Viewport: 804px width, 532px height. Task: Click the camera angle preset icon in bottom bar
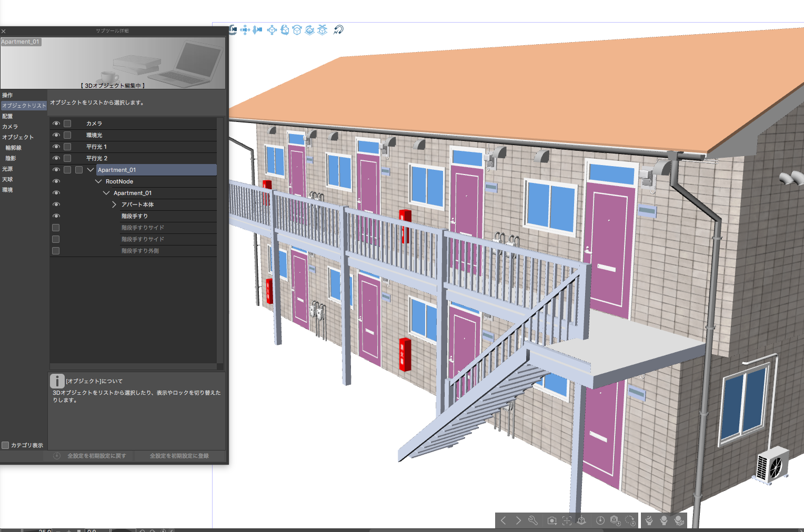[552, 520]
